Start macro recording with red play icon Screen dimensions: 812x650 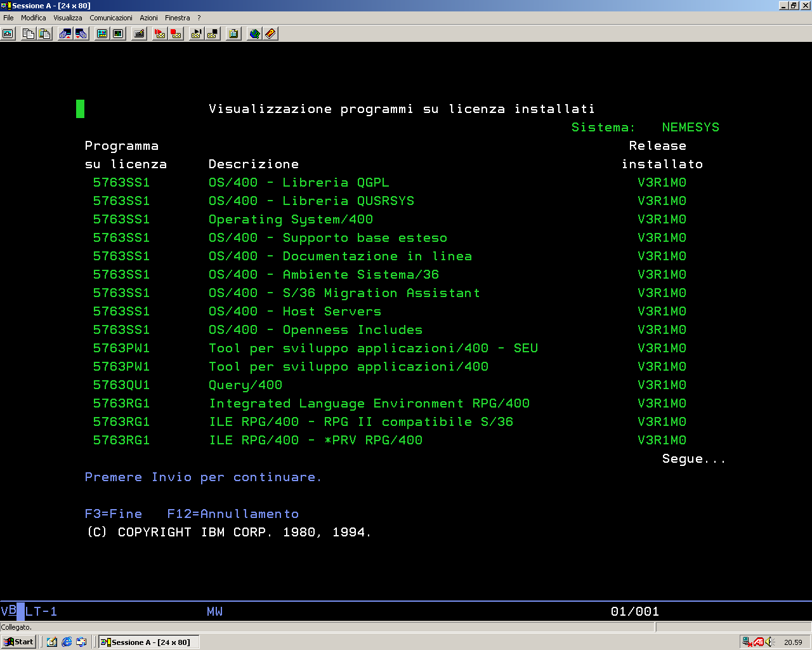pos(160,34)
